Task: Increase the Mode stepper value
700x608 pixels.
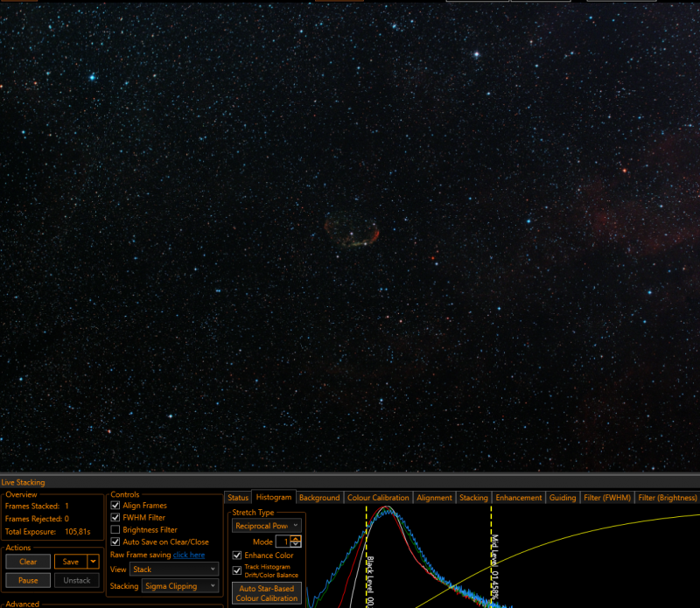Action: coord(296,538)
